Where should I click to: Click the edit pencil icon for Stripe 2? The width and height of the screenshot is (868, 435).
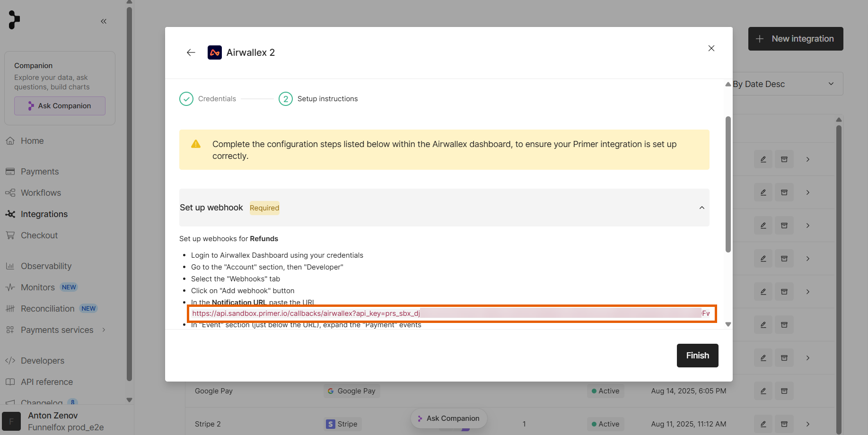[x=763, y=424]
